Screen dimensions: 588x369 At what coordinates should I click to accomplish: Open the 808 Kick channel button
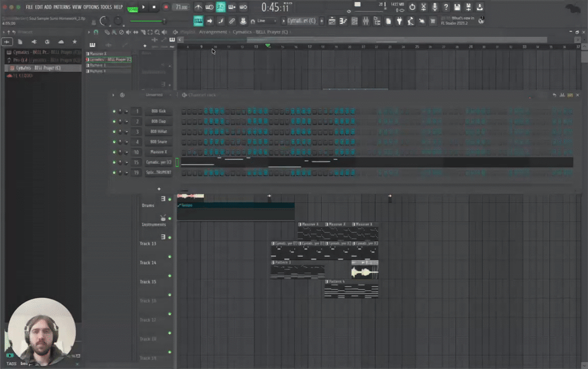[158, 111]
